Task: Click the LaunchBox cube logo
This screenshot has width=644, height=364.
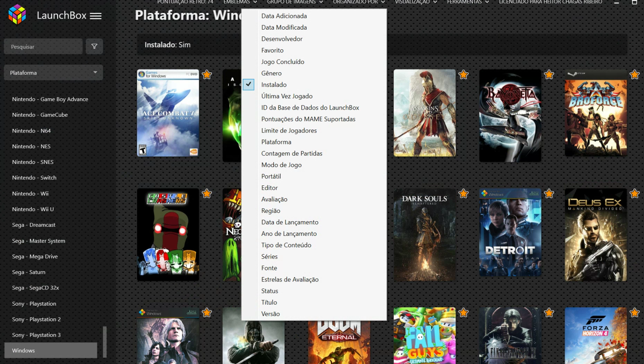Action: [x=17, y=15]
